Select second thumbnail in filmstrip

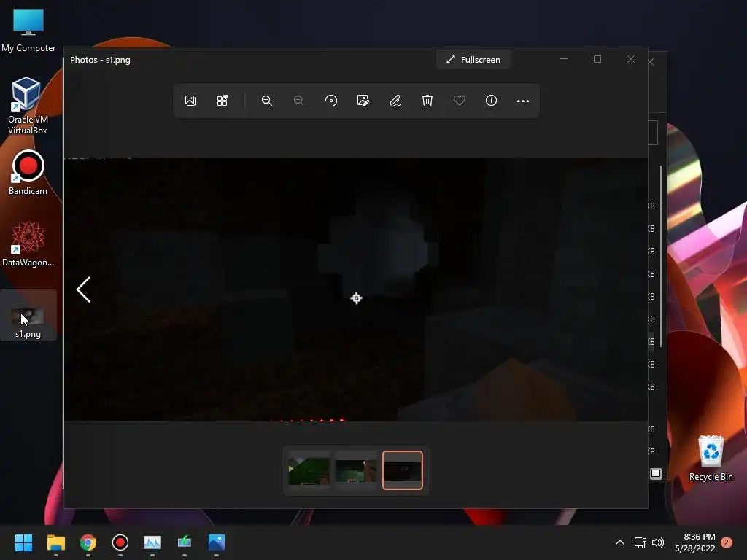tap(355, 470)
